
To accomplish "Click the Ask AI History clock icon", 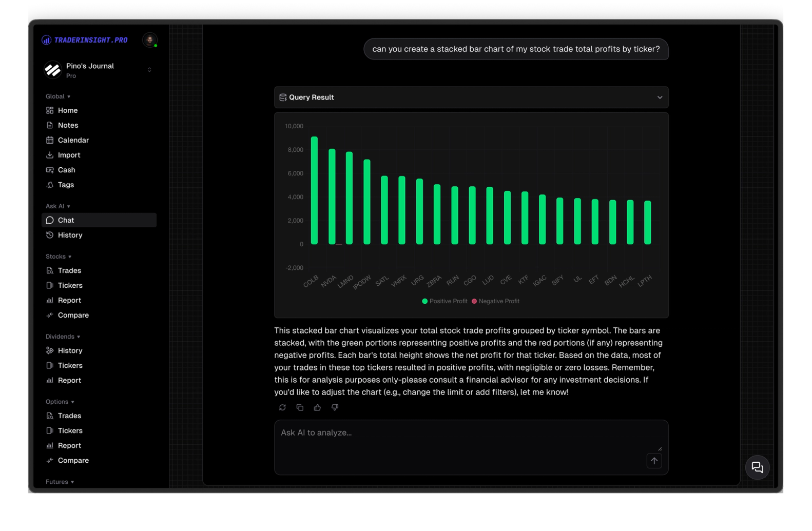I will (x=50, y=235).
